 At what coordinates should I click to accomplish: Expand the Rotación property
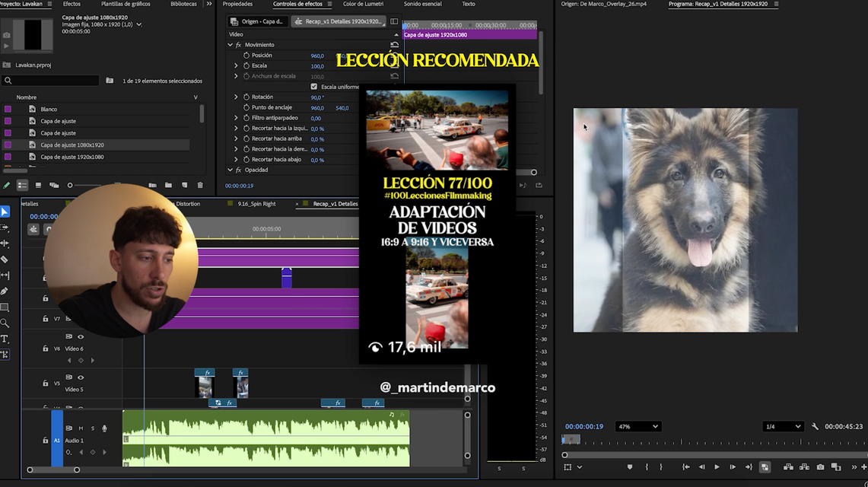tap(236, 97)
